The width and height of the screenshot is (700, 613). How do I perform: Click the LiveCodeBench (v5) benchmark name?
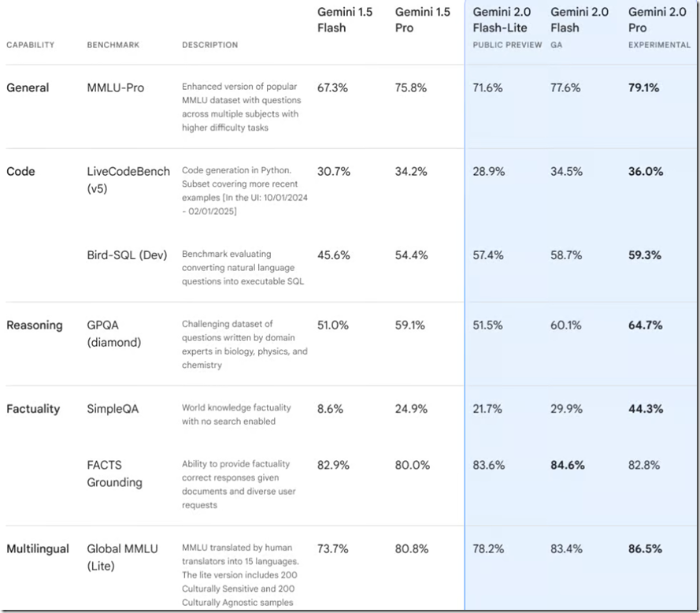click(128, 179)
